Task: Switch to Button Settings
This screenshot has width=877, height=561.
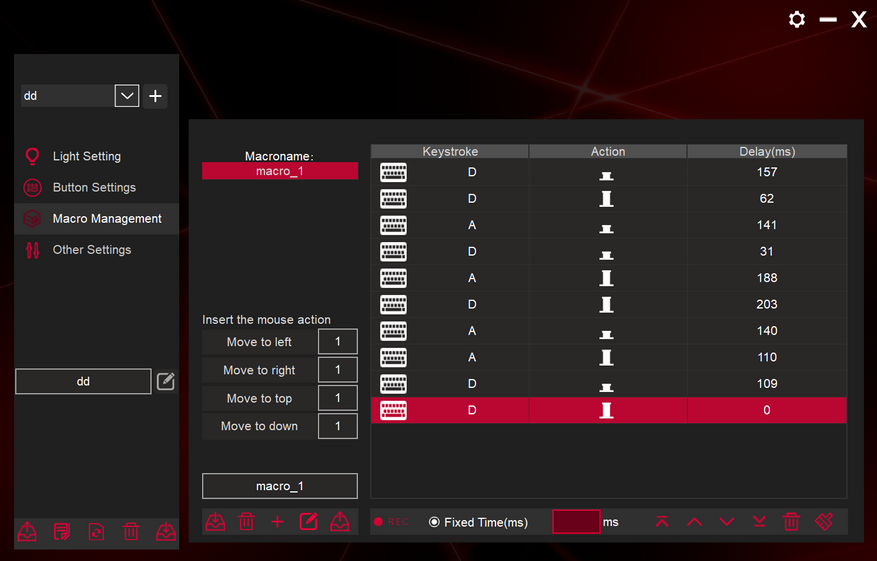Action: click(x=94, y=187)
